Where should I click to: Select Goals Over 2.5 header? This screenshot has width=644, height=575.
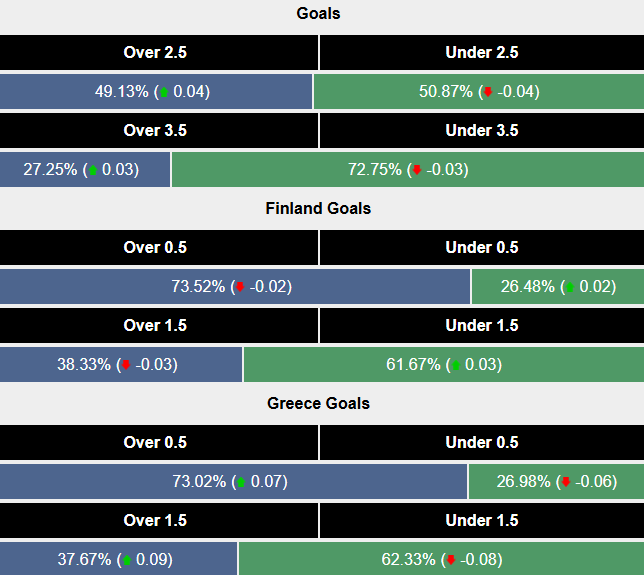pyautogui.click(x=155, y=53)
